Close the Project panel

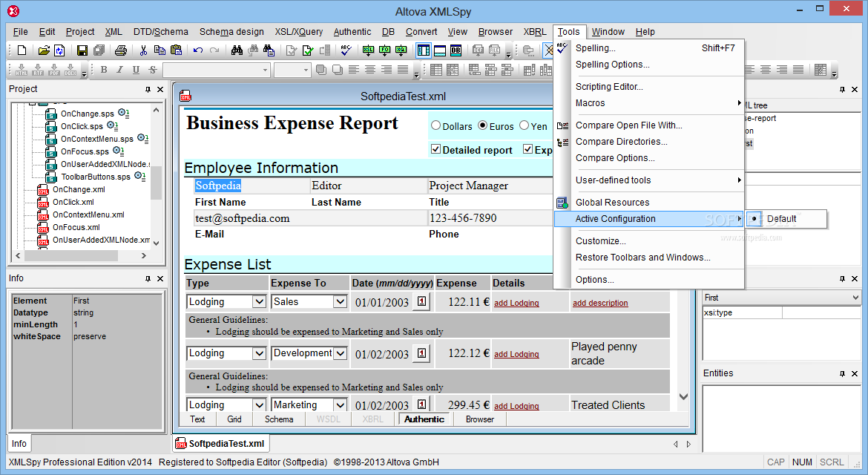tap(160, 89)
